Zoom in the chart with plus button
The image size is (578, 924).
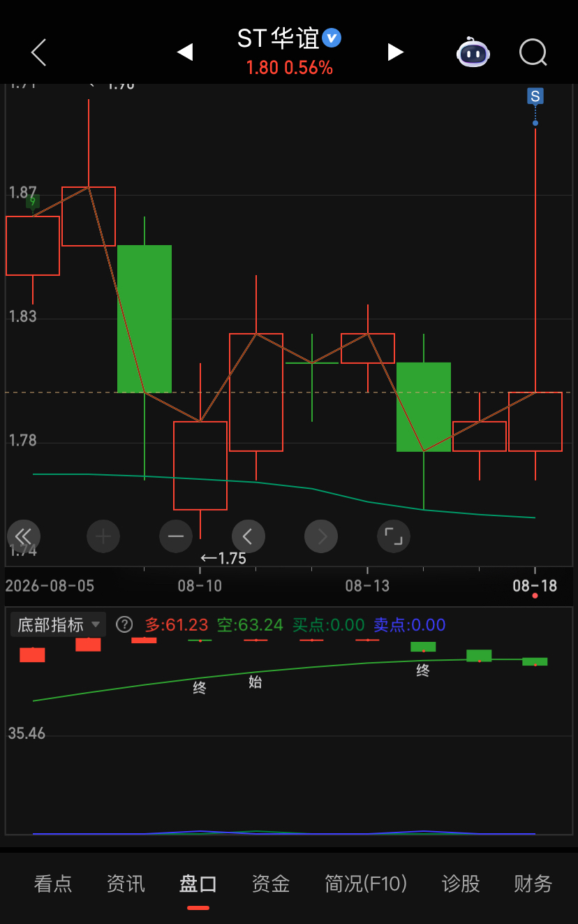coord(103,536)
